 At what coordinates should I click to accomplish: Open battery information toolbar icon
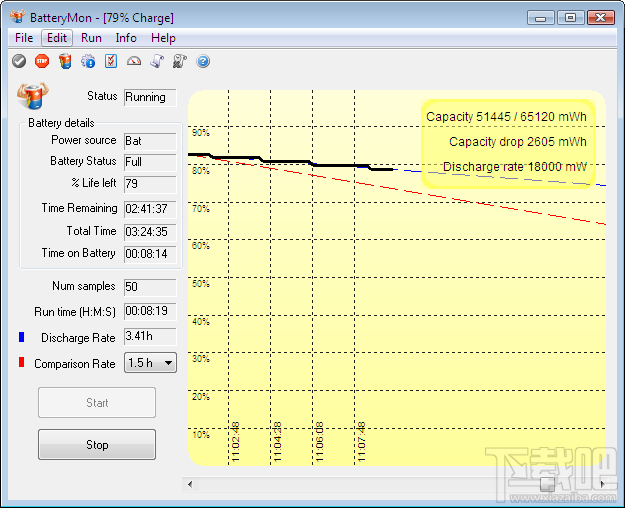coord(65,61)
